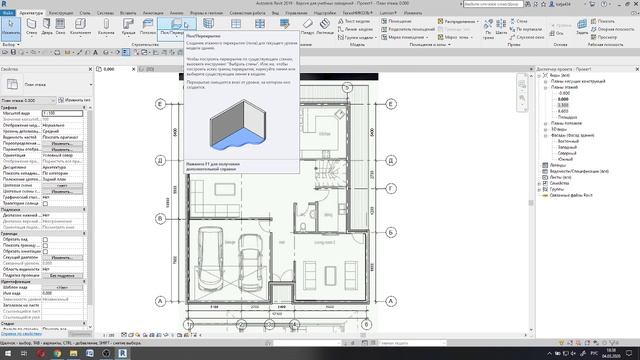640x360 pixels.
Task: Click the view template '<Нет>' button
Action: pos(62,287)
